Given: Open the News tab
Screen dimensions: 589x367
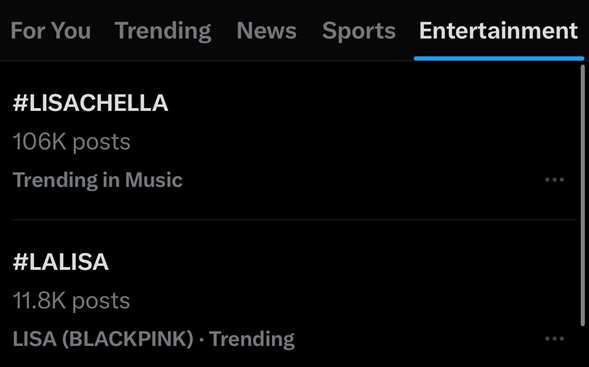Looking at the screenshot, I should [x=267, y=30].
